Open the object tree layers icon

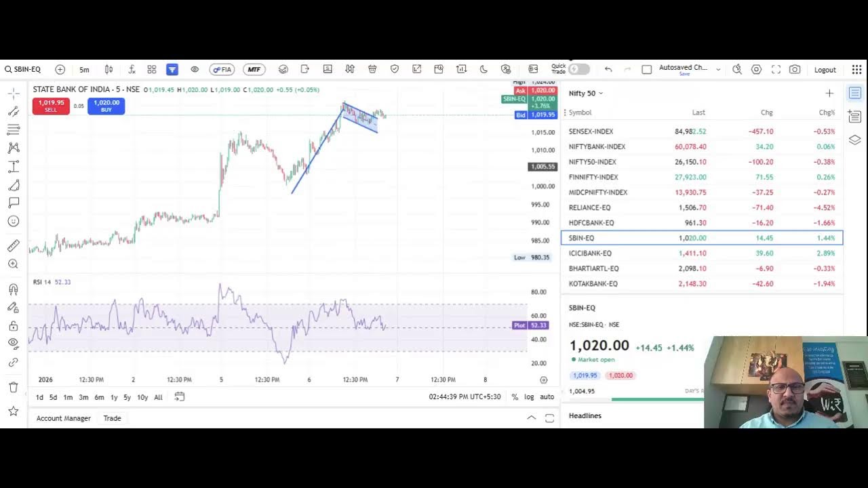point(855,140)
